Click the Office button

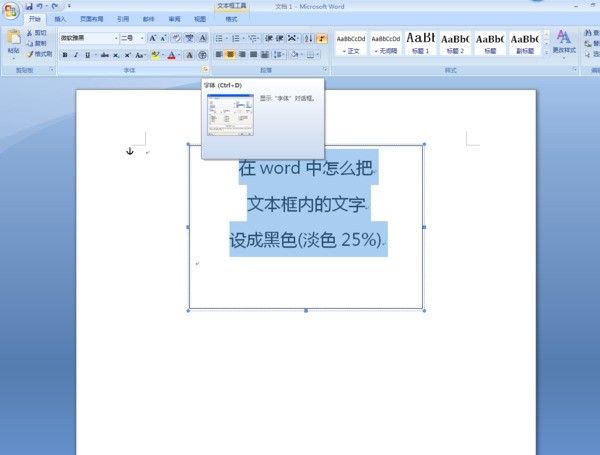[x=11, y=9]
